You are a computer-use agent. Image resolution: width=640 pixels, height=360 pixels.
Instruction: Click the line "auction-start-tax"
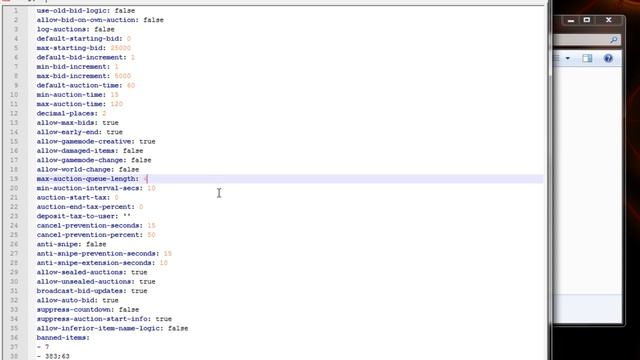click(x=78, y=198)
